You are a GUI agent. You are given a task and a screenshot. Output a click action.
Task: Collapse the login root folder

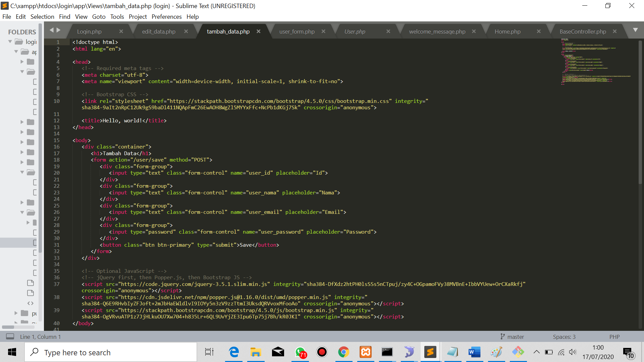pyautogui.click(x=10, y=42)
